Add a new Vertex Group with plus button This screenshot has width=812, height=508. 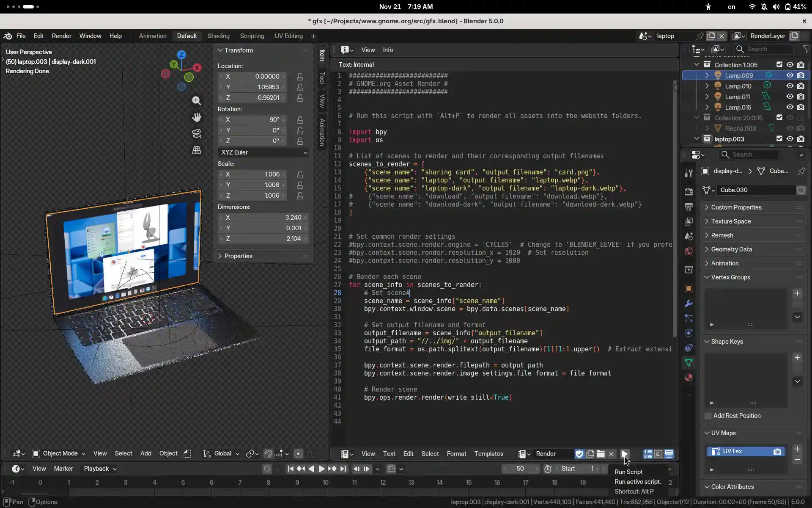797,293
